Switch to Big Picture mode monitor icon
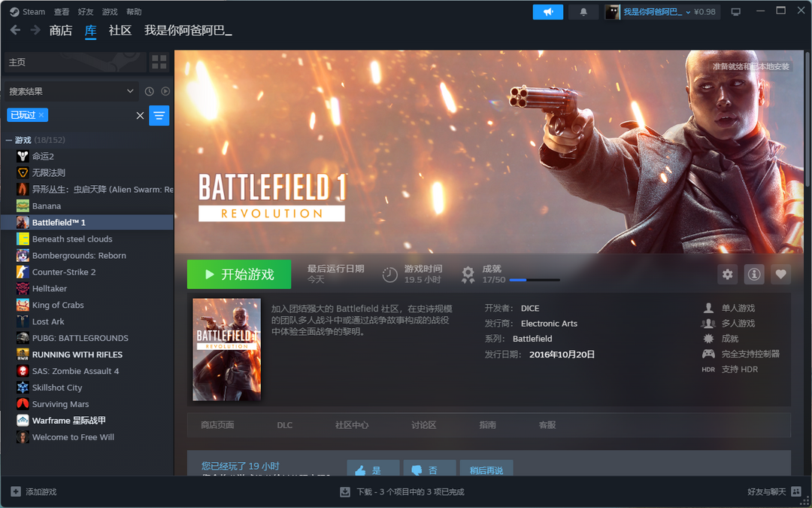The image size is (812, 508). coord(735,12)
